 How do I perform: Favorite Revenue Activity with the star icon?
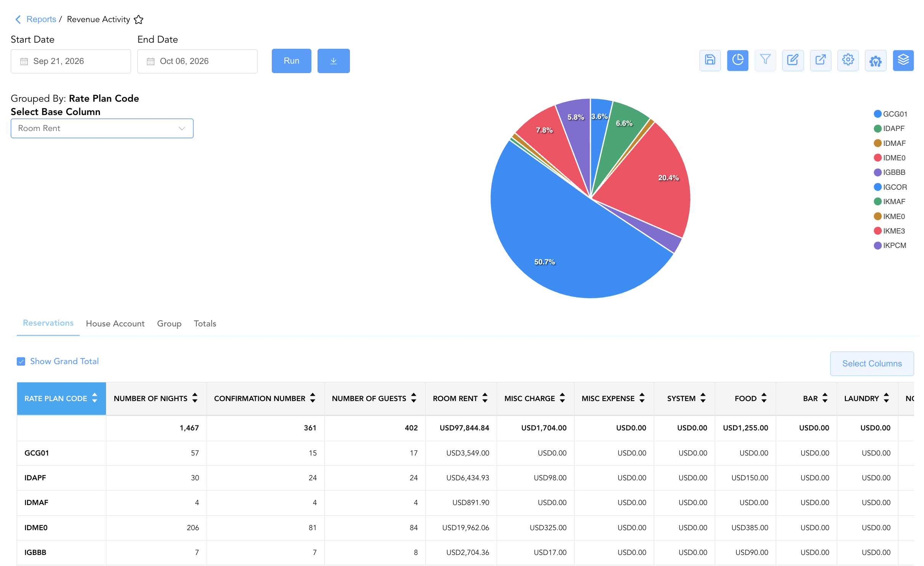[x=139, y=19]
